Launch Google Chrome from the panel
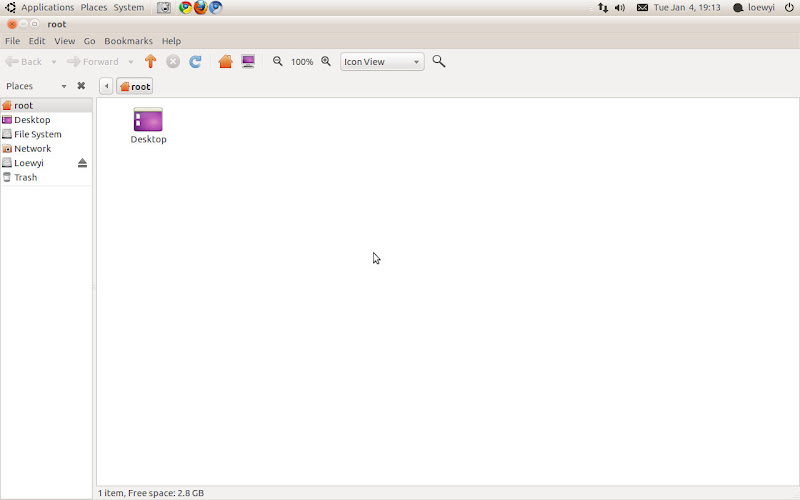The height and width of the screenshot is (500, 800). (185, 7)
